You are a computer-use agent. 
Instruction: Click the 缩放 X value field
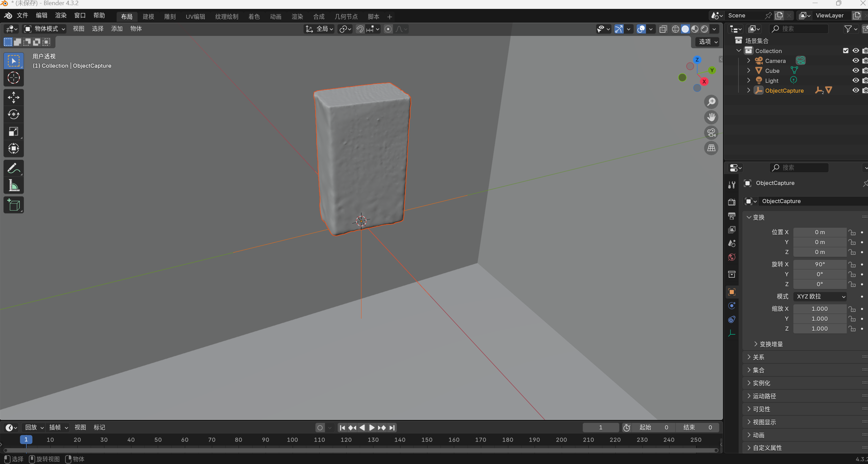tap(819, 309)
